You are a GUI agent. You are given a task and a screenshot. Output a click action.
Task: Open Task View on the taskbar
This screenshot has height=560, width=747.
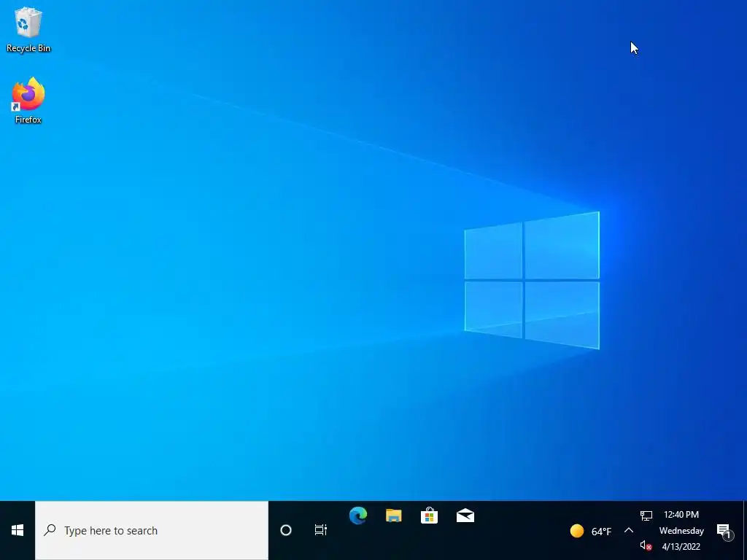[x=321, y=530]
